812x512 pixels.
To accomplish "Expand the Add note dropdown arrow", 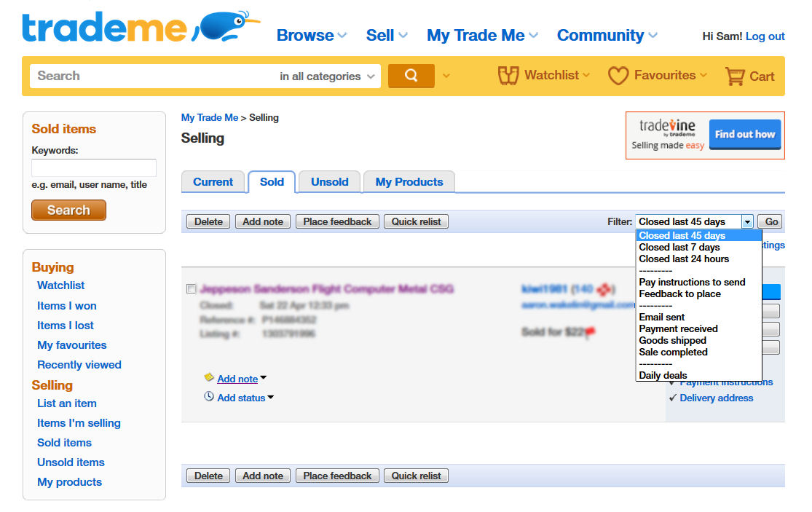I will pyautogui.click(x=264, y=379).
